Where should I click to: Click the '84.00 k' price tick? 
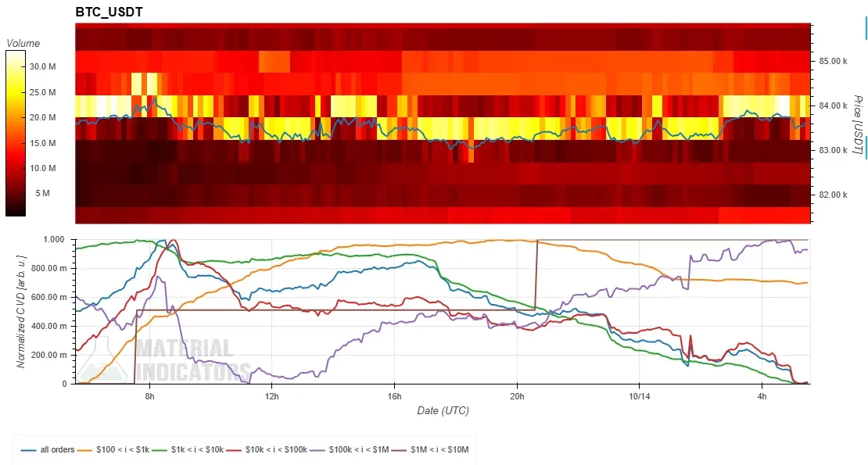click(x=833, y=106)
